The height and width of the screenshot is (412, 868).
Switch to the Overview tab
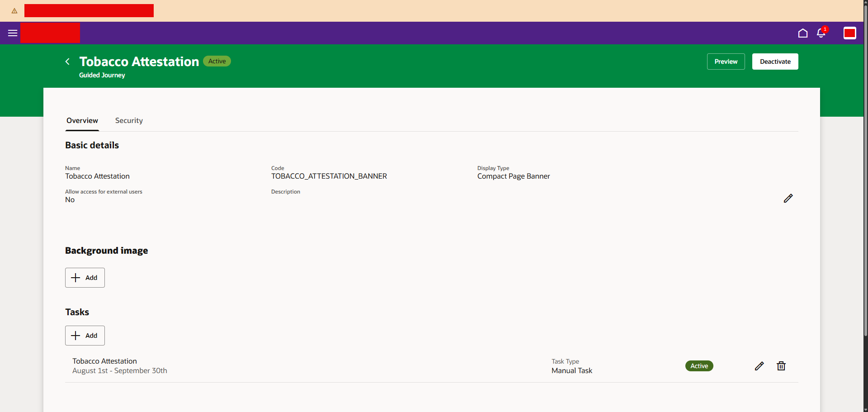(x=82, y=120)
